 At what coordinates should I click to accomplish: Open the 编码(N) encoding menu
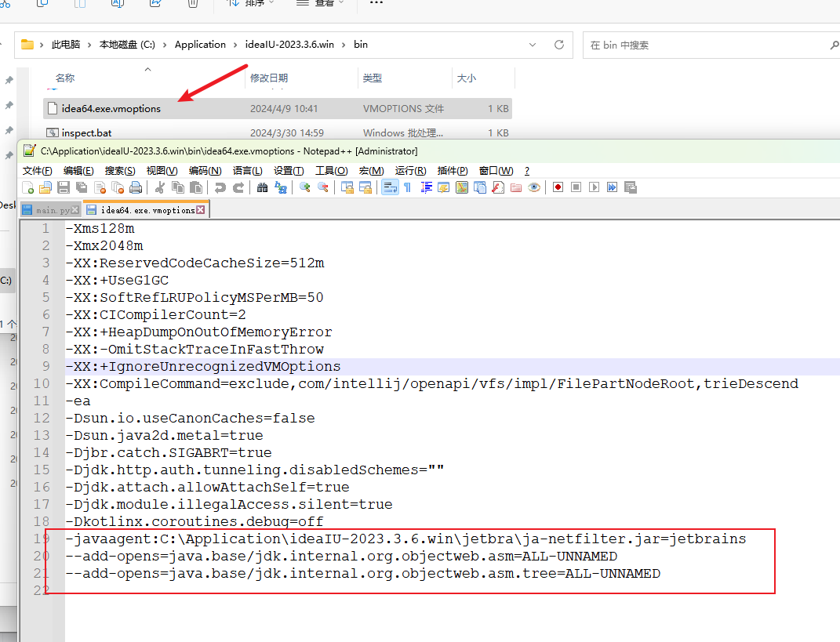205,171
